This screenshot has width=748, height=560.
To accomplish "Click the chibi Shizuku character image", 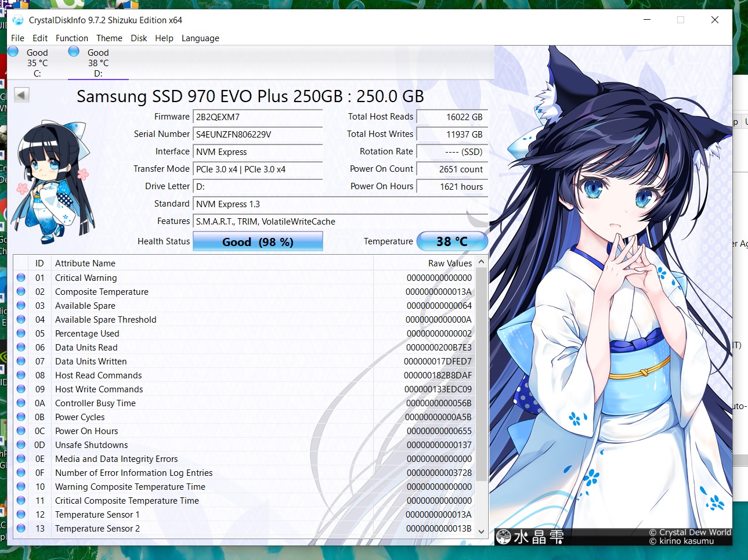I will click(52, 182).
